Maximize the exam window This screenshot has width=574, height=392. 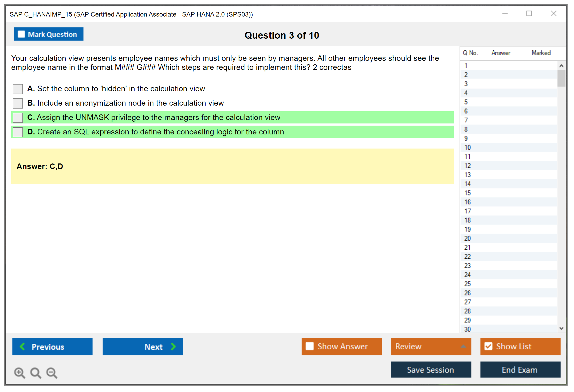point(529,14)
